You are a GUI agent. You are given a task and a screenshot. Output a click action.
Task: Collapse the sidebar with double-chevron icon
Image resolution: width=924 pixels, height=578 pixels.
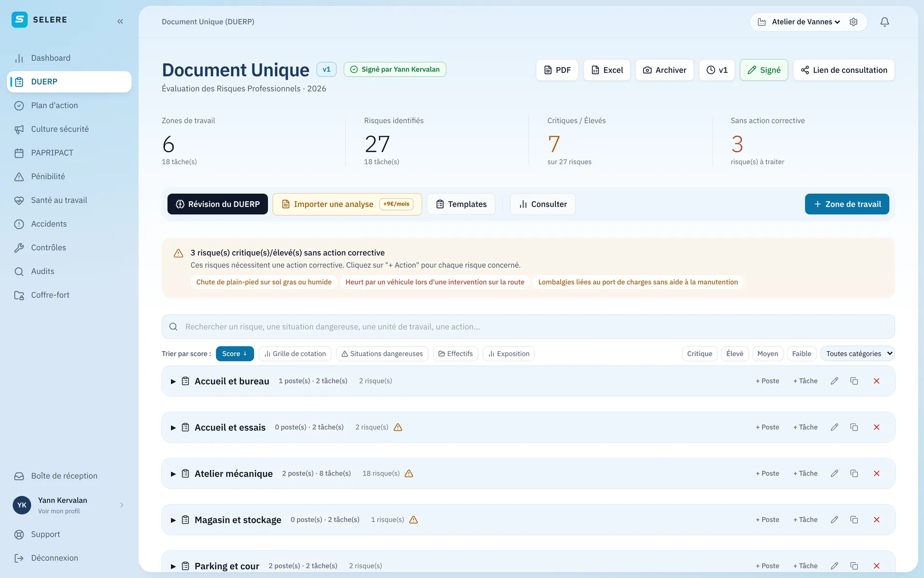(x=120, y=21)
